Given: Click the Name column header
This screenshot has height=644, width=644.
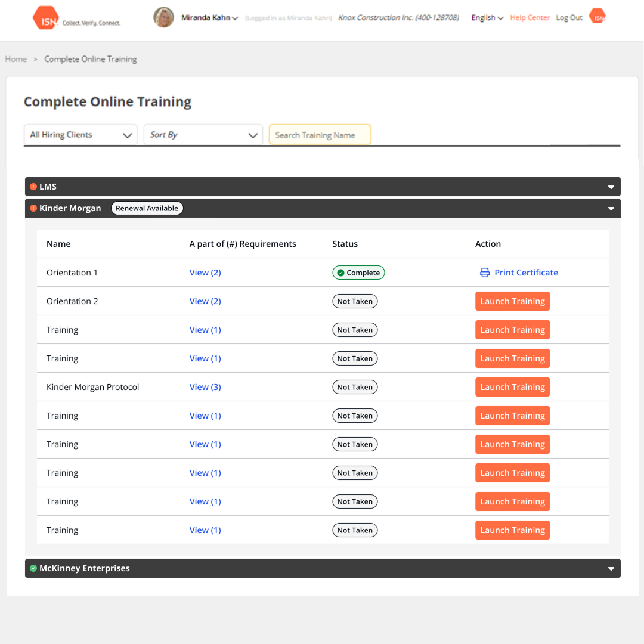Looking at the screenshot, I should coord(58,244).
